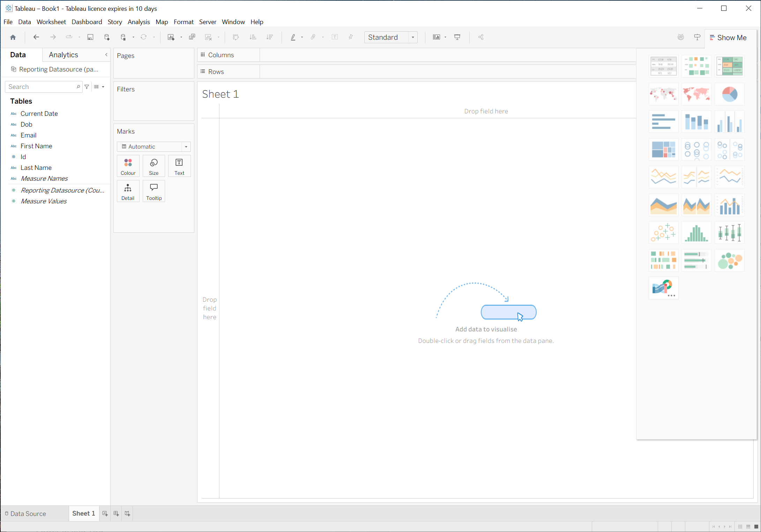Click the Save workbook toolbar icon
The height and width of the screenshot is (532, 761).
(90, 37)
